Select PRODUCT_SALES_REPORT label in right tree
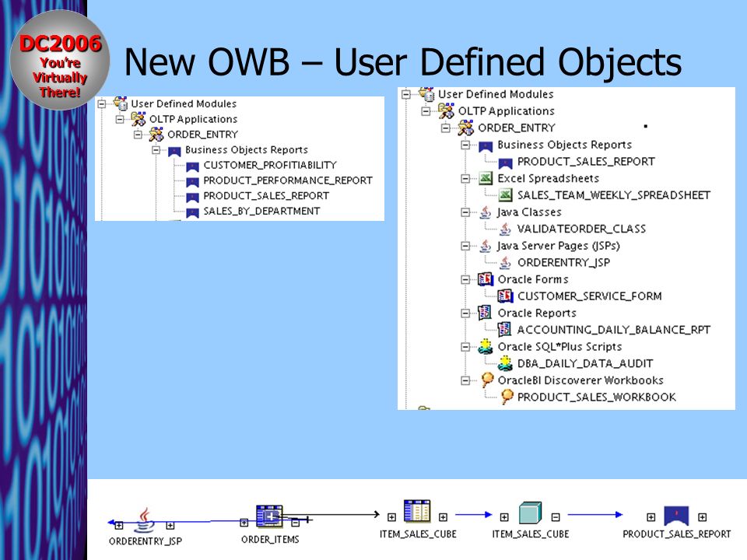 pyautogui.click(x=586, y=162)
